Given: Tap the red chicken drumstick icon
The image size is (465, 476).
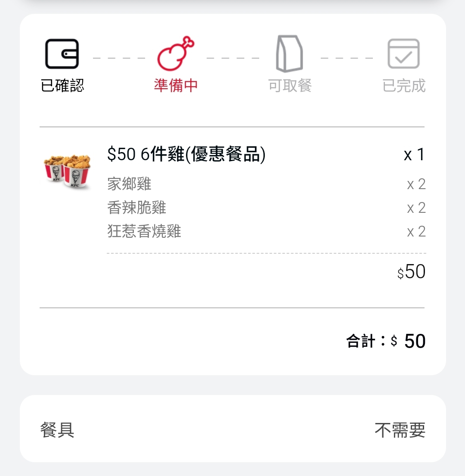Looking at the screenshot, I should tap(176, 53).
